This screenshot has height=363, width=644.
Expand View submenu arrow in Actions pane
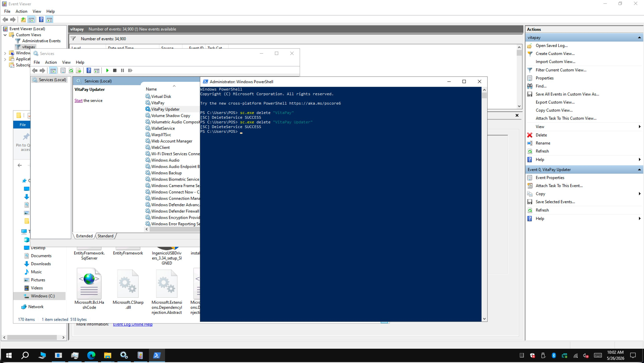(639, 127)
